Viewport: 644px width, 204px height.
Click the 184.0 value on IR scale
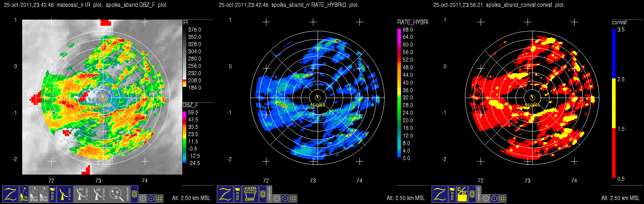195,88
